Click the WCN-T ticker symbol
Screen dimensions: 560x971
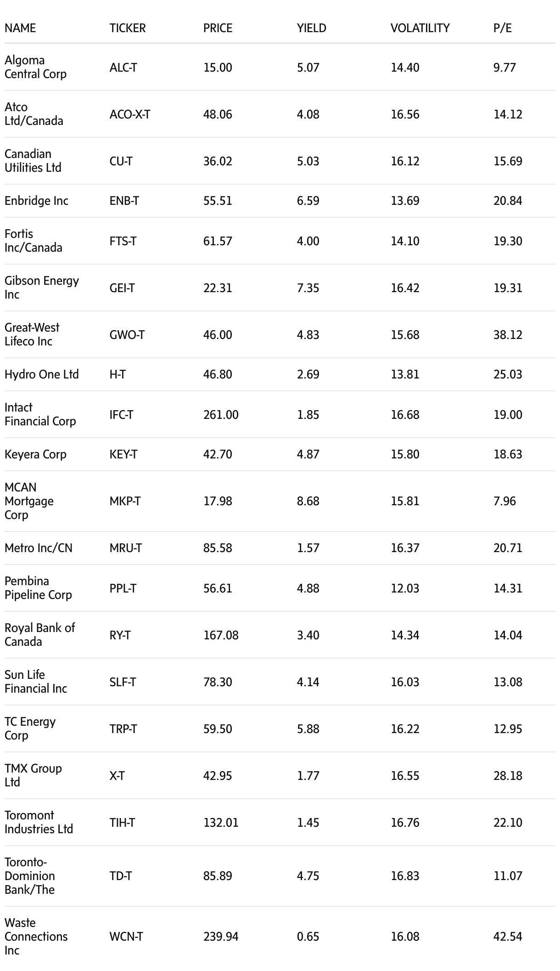point(126,937)
